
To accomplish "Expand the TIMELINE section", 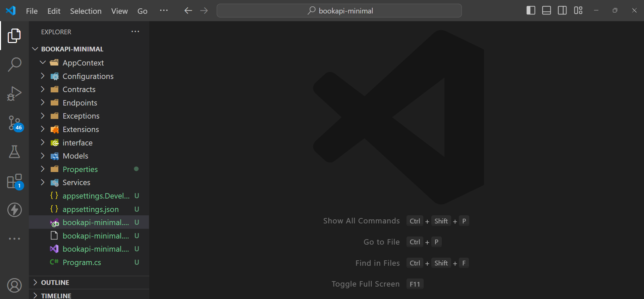I will point(89,295).
